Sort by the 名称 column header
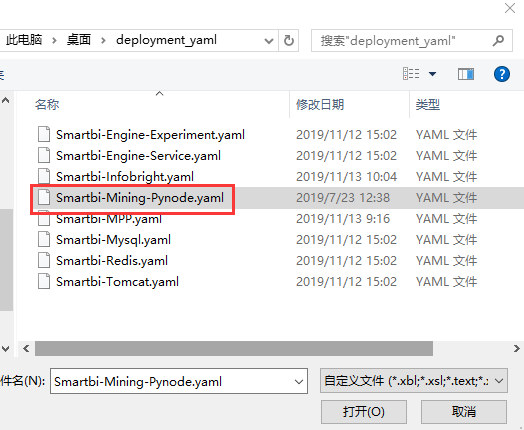 coord(47,105)
